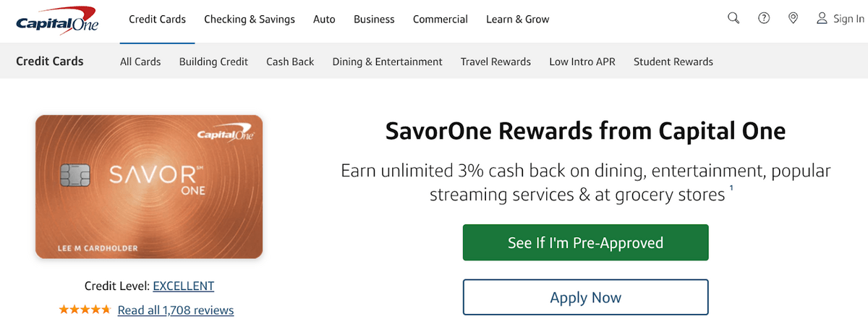Click the Apply Now button
868x327 pixels.
[x=586, y=297]
